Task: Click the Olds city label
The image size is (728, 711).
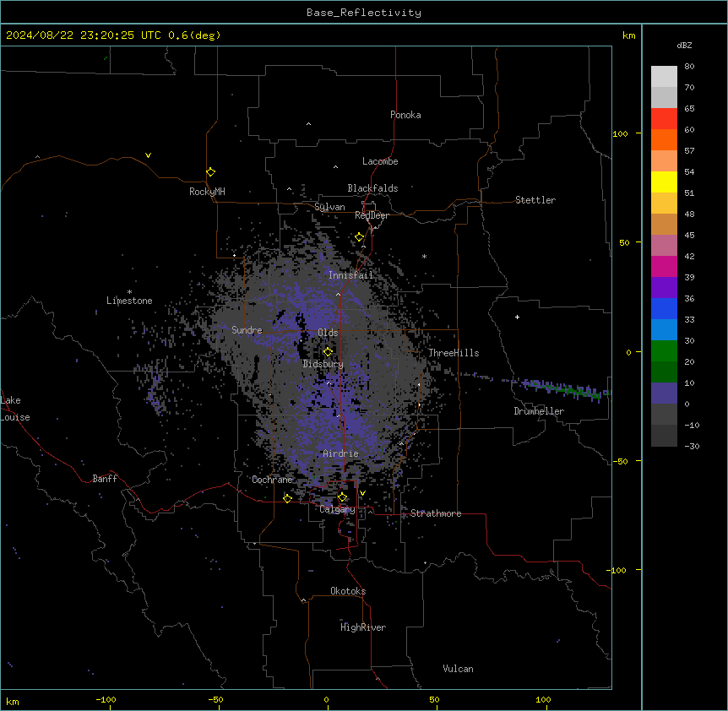Action: 328,333
